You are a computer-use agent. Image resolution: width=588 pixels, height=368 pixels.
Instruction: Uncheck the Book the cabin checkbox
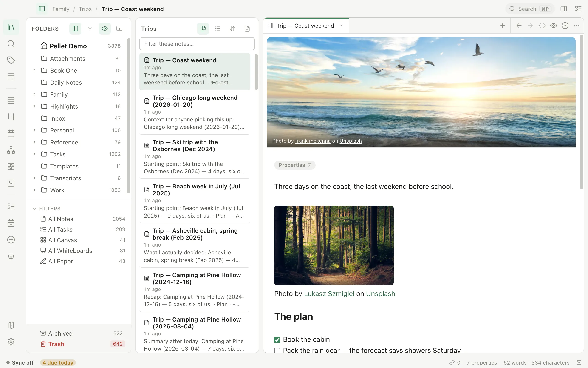click(x=277, y=339)
